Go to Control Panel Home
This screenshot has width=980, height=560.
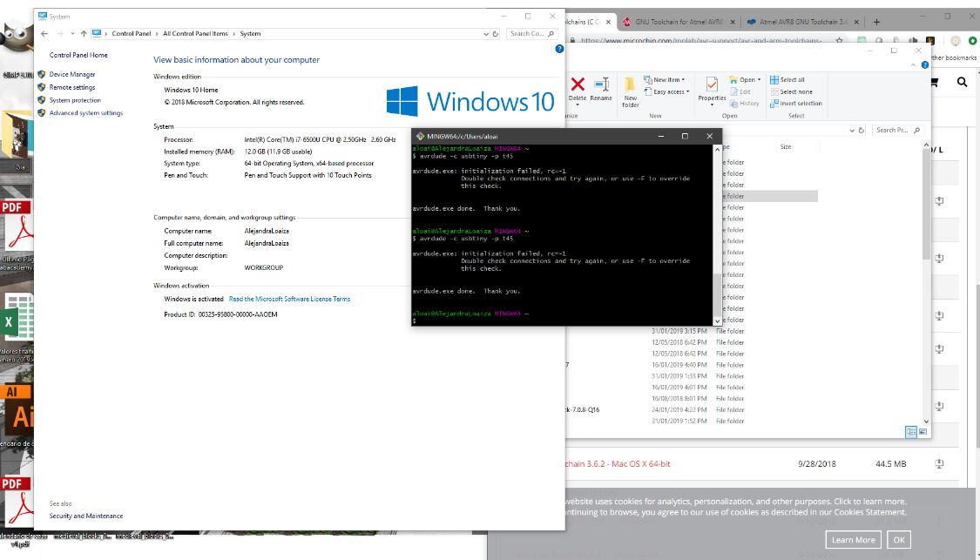pyautogui.click(x=78, y=55)
